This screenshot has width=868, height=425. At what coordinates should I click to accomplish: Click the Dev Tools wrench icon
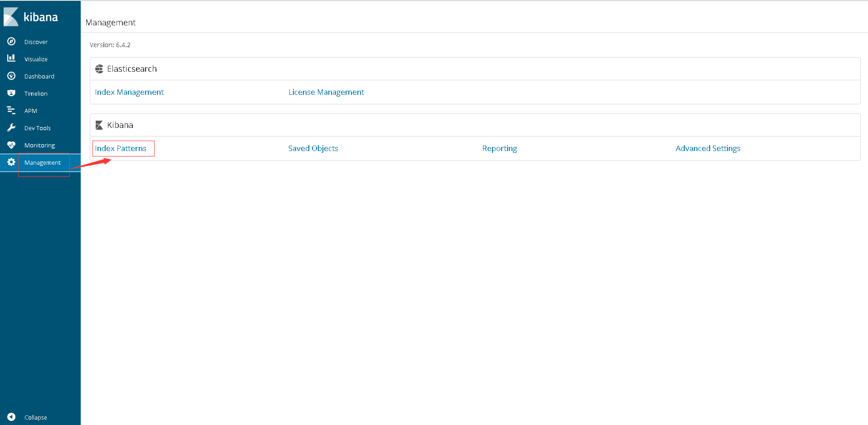tap(11, 127)
